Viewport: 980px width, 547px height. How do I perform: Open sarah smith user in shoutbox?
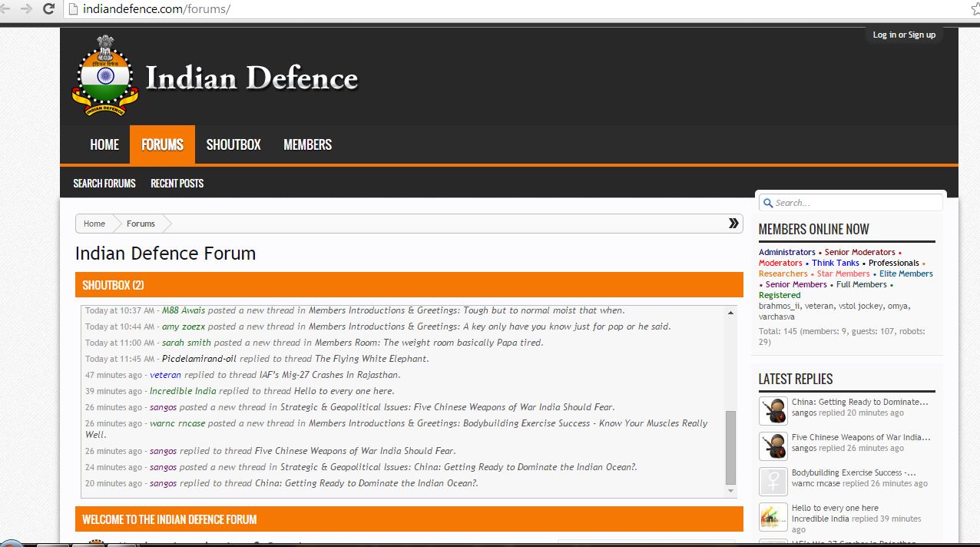[187, 343]
